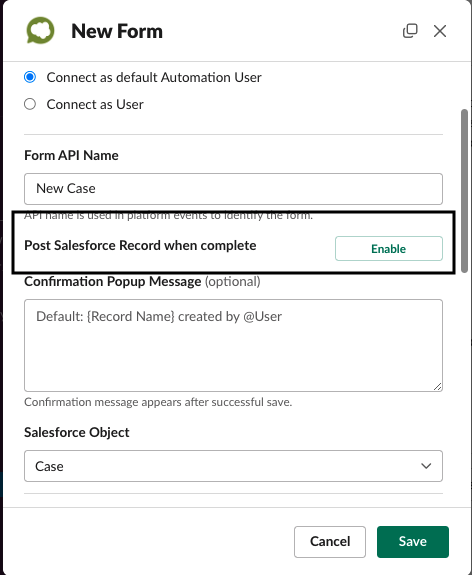Enable Post Salesforce Record when complete
The width and height of the screenshot is (472, 575).
(x=389, y=249)
